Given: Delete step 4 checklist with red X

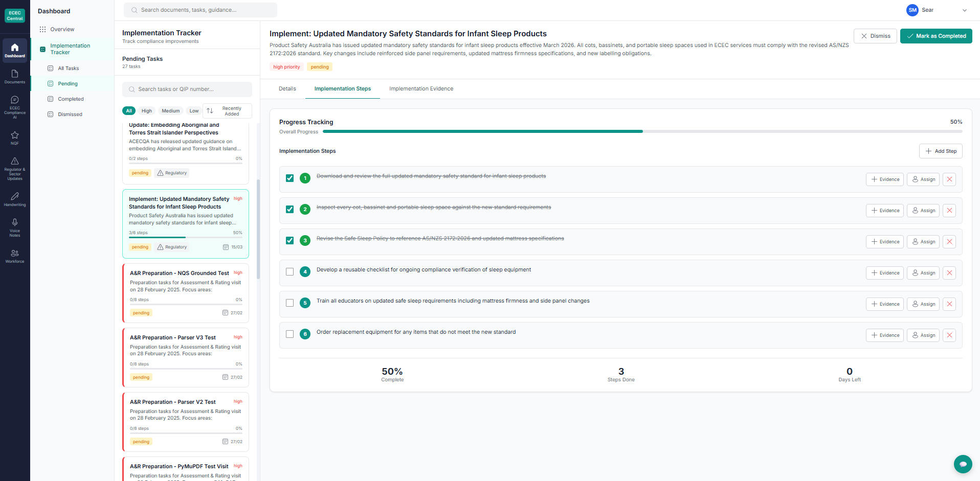Looking at the screenshot, I should coord(949,273).
